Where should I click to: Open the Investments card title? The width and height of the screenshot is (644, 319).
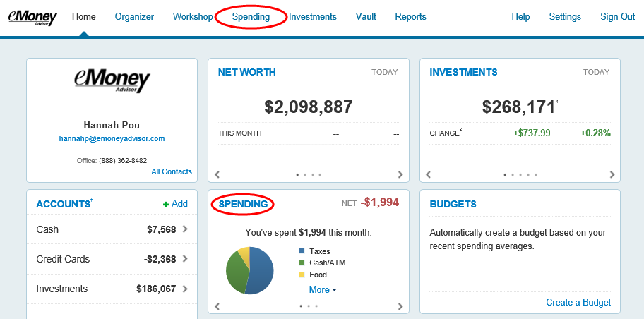tap(463, 72)
